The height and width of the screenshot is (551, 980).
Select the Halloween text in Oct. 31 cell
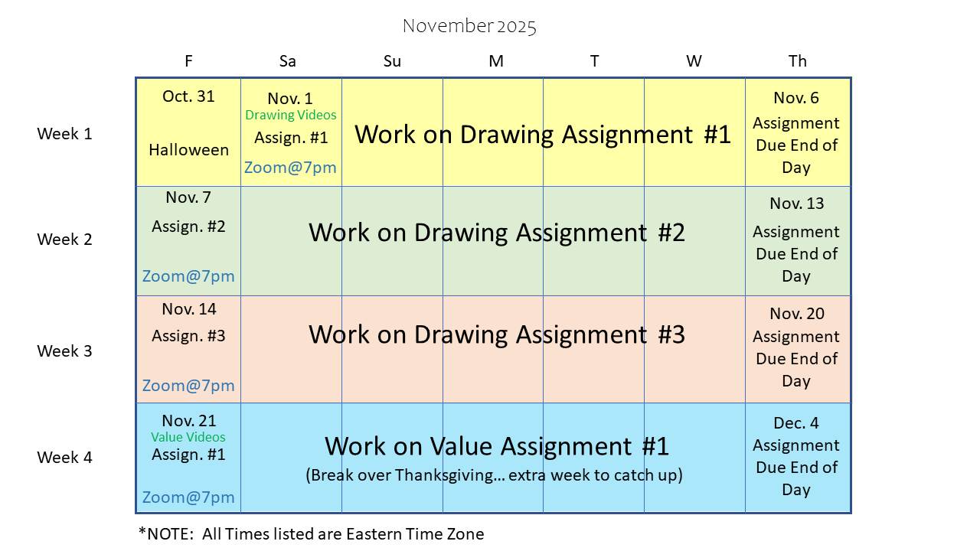coord(188,150)
